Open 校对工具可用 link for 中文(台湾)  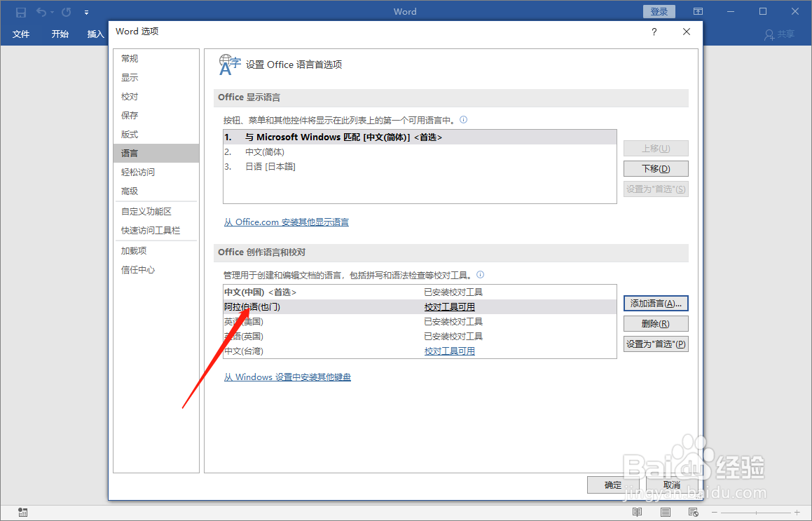(450, 351)
